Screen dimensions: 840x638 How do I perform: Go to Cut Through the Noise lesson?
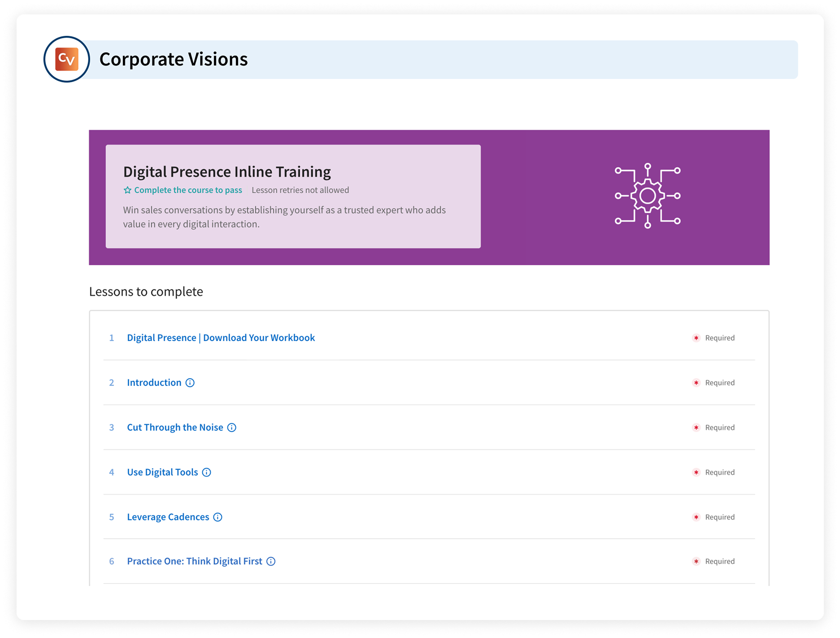(175, 428)
